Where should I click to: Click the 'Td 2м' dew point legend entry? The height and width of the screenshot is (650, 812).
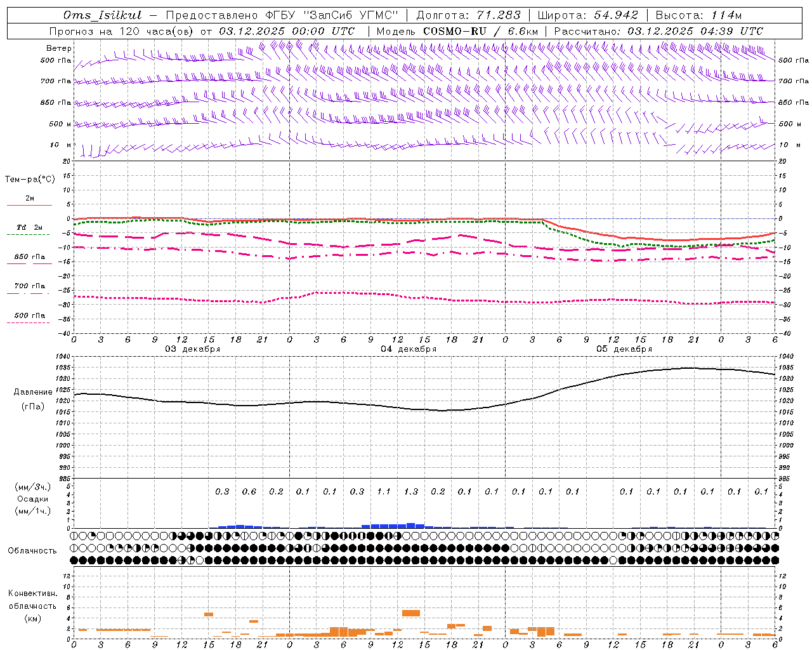tap(29, 227)
